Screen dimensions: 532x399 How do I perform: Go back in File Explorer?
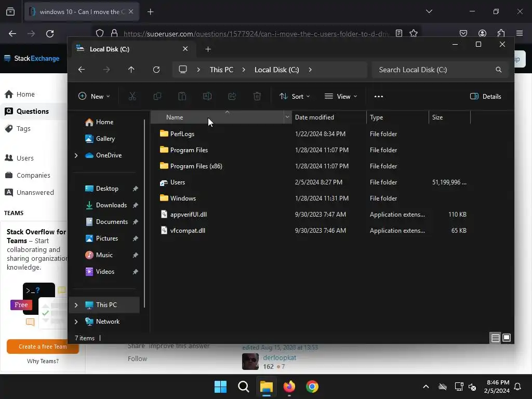[82, 70]
